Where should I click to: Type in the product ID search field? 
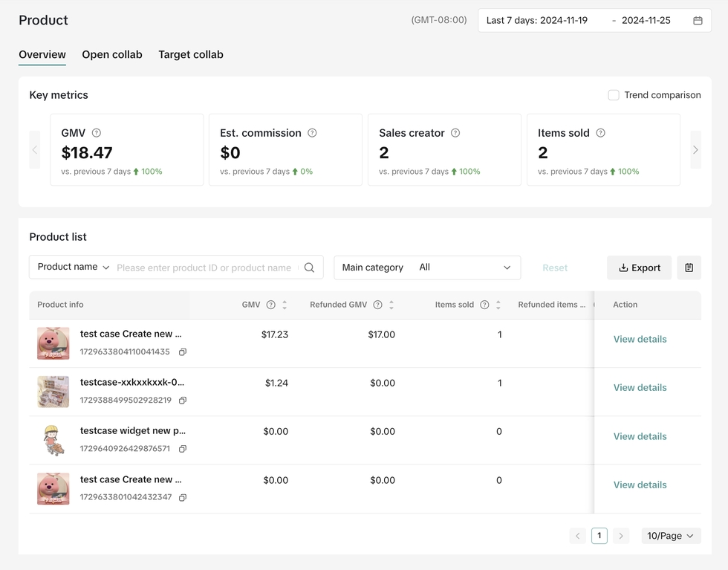pos(204,268)
